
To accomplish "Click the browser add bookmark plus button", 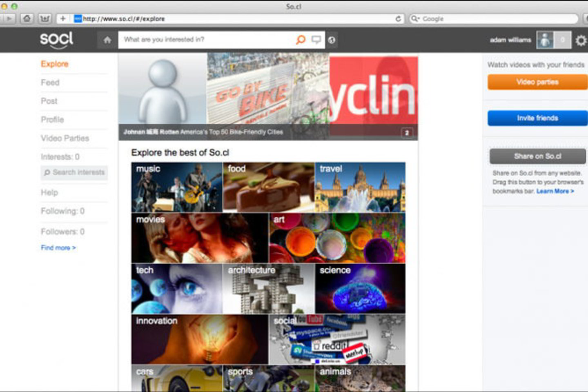I will pyautogui.click(x=63, y=18).
